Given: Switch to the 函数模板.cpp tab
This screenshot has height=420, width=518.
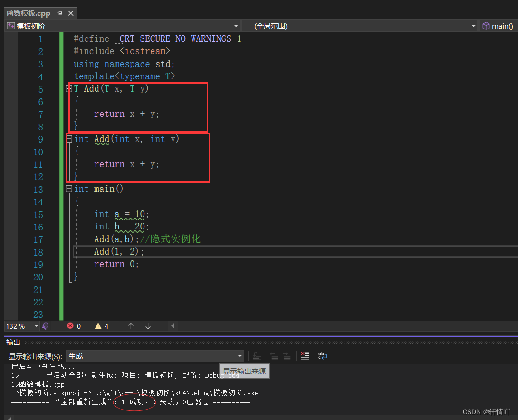Looking at the screenshot, I should tap(29, 13).
